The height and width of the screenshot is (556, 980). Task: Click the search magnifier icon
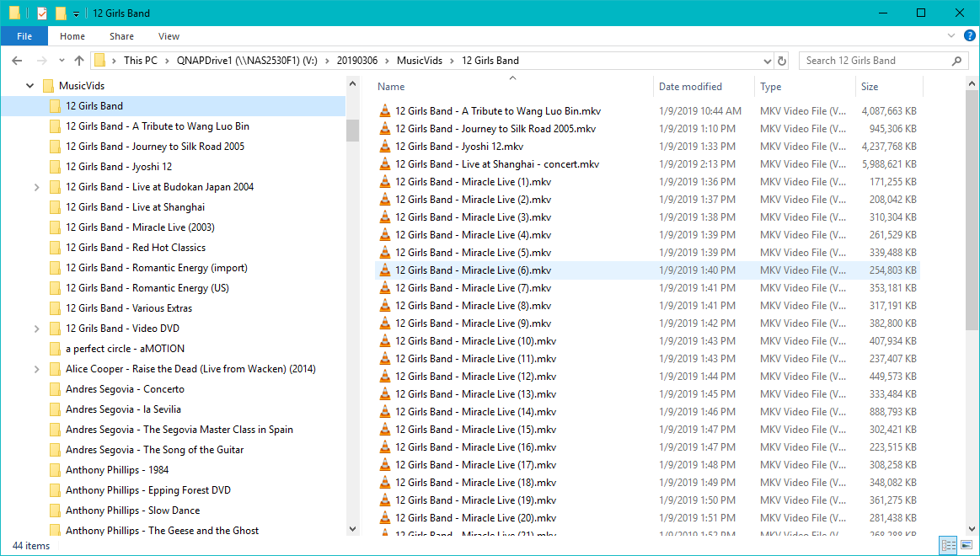(x=956, y=61)
